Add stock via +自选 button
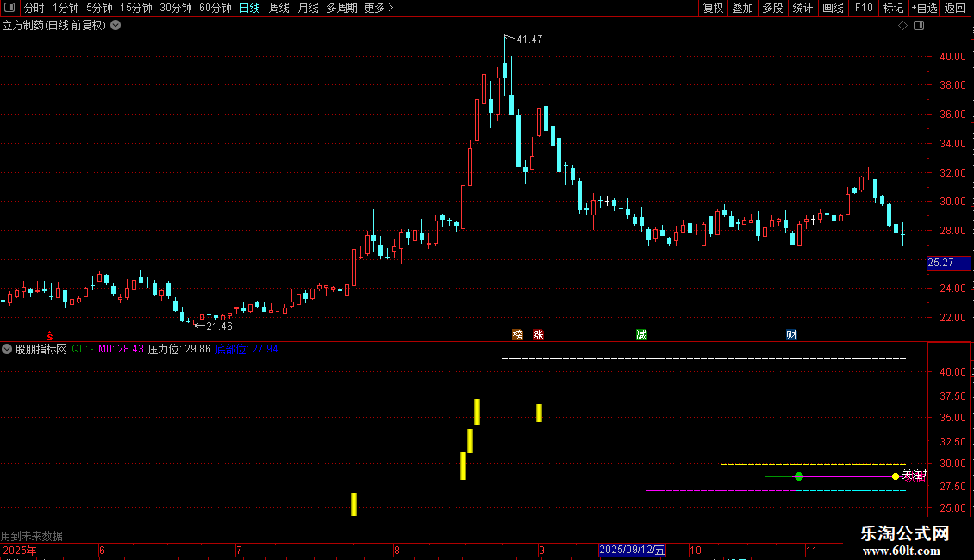 pos(924,8)
